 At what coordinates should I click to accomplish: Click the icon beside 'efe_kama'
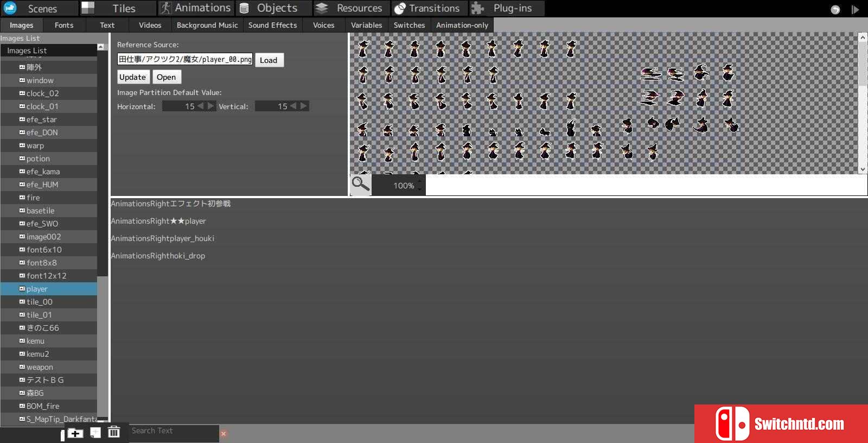(22, 171)
